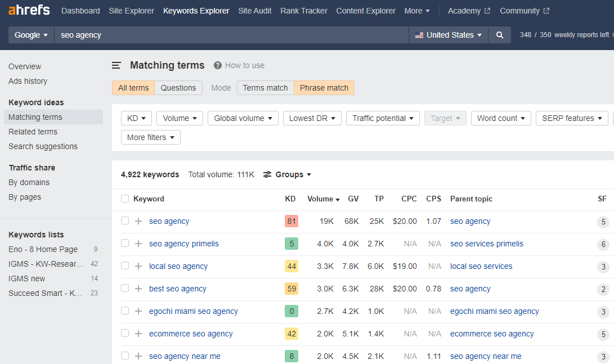Click the ahrefs logo
This screenshot has width=614, height=364.
pyautogui.click(x=29, y=10)
